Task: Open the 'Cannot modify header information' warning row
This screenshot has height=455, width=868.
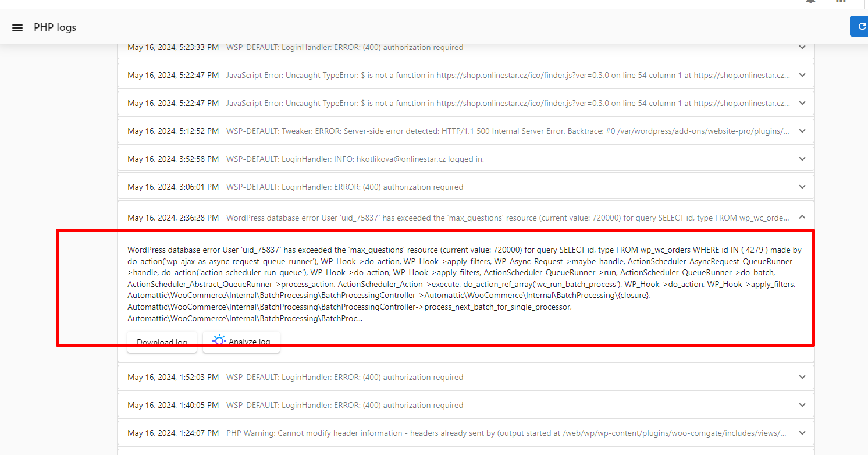Action: point(506,433)
